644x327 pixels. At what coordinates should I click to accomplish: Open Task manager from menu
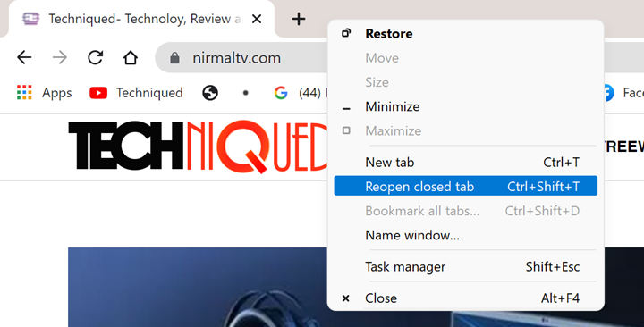466,266
